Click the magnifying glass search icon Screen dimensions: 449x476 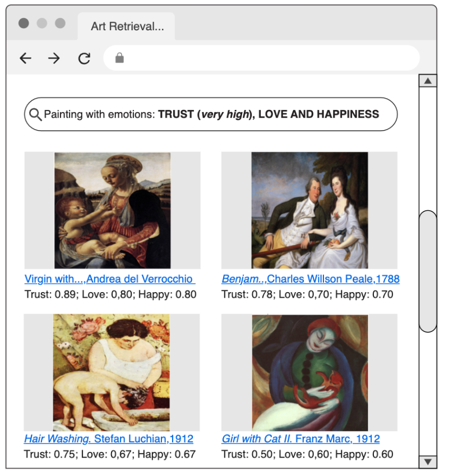coord(35,114)
